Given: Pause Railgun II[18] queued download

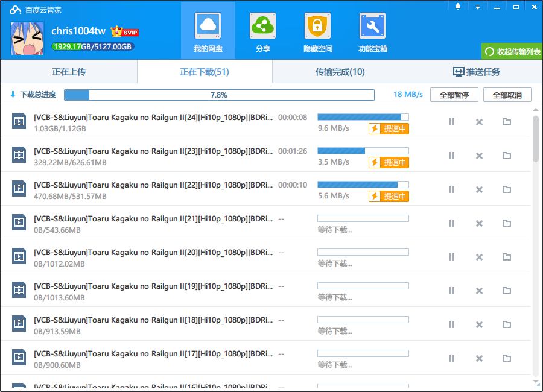Looking at the screenshot, I should pos(451,324).
